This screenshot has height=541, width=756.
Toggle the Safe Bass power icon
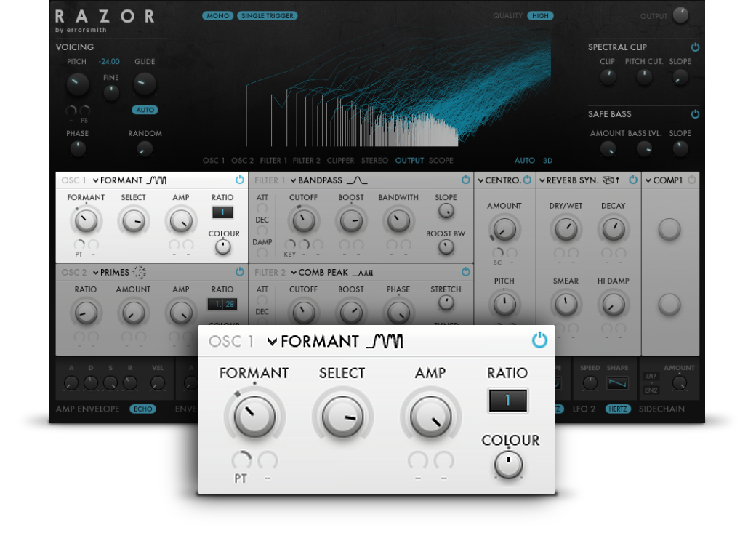(x=695, y=113)
